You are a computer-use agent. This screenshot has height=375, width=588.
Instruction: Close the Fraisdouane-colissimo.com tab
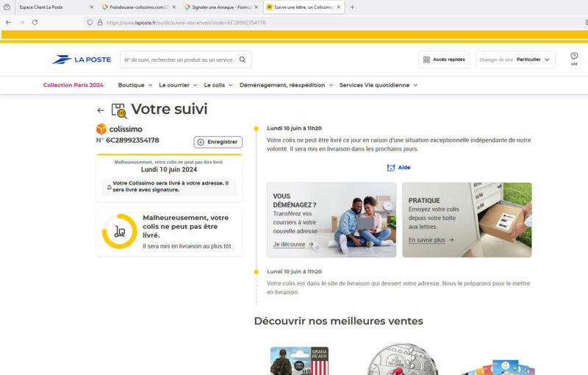tap(174, 7)
